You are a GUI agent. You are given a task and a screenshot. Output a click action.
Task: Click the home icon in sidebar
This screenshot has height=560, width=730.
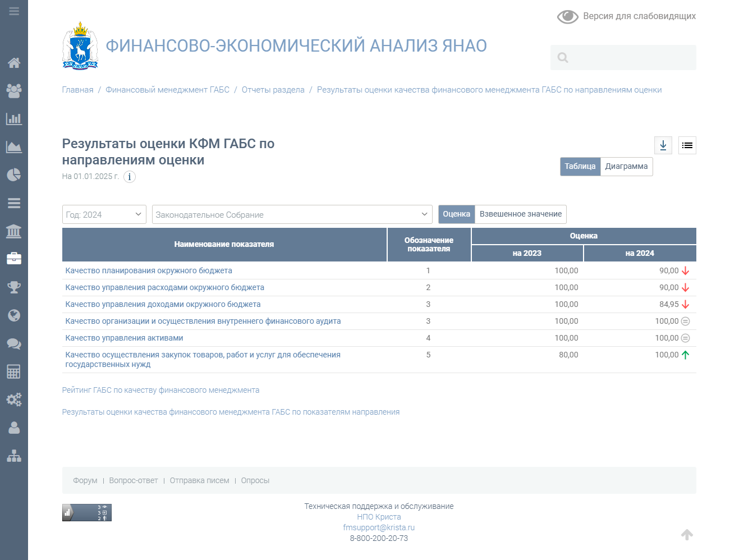14,63
